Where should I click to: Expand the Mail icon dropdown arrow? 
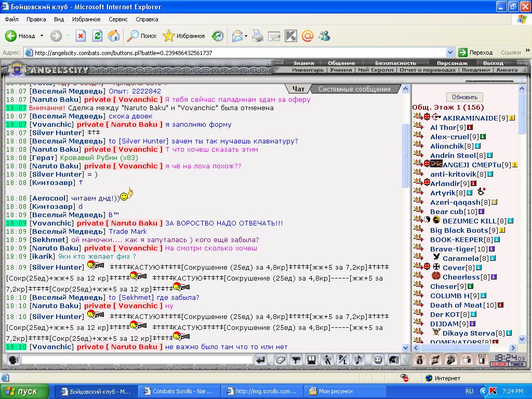[246, 36]
